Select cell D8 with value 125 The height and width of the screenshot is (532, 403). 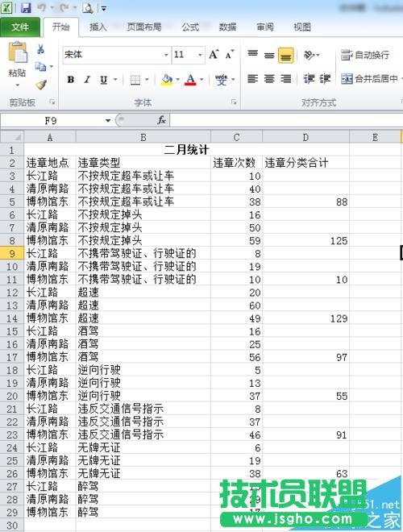point(305,240)
